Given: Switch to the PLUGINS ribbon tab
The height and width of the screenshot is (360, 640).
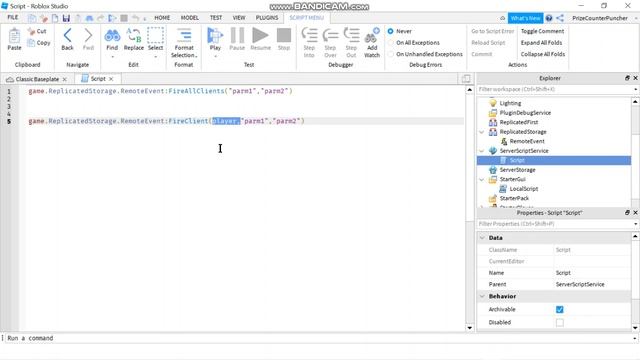Looking at the screenshot, I should tap(267, 18).
